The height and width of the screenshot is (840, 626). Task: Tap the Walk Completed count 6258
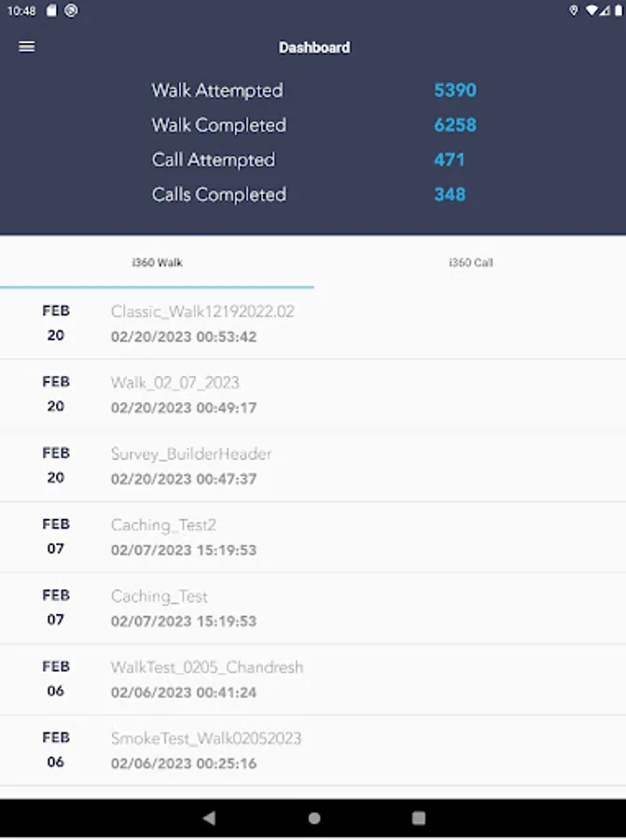(454, 125)
